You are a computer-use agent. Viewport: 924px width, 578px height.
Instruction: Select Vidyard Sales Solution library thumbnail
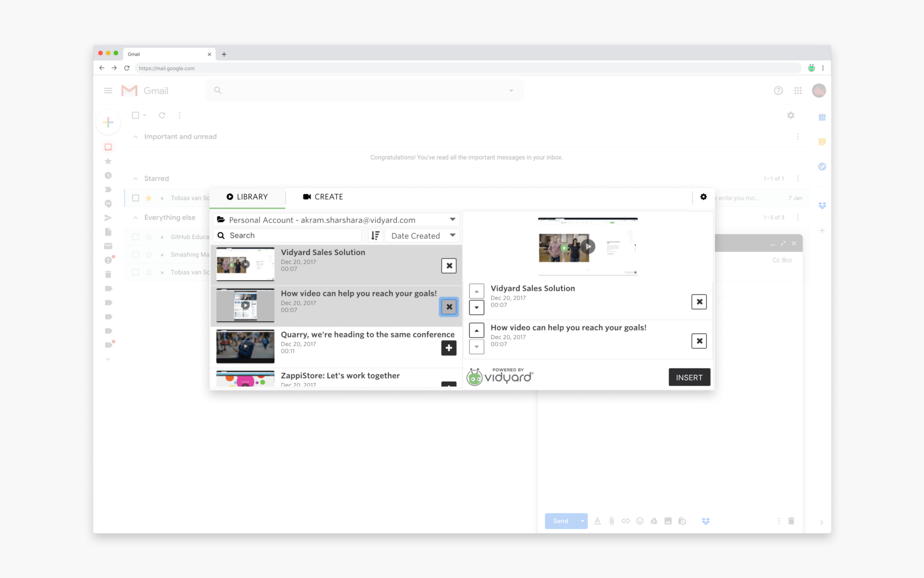click(245, 264)
